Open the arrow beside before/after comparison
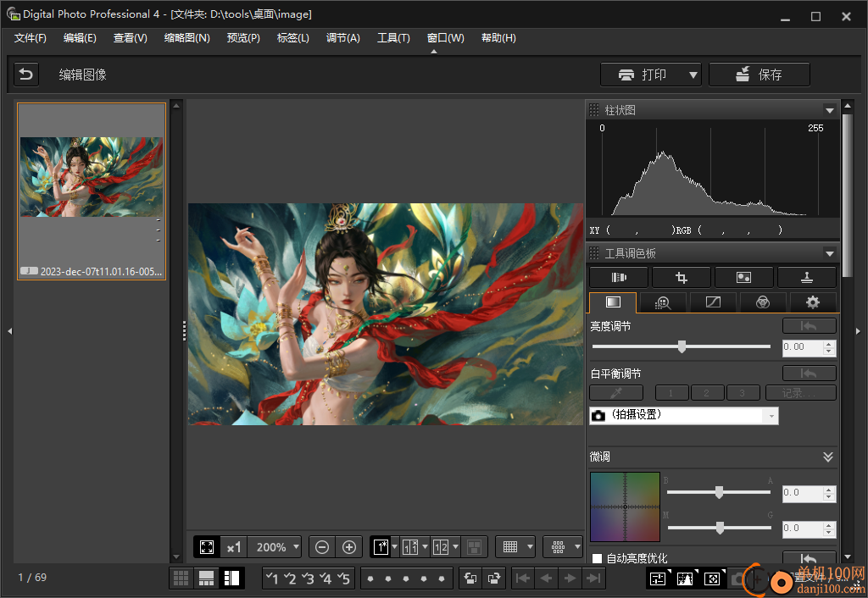This screenshot has height=598, width=868. click(x=426, y=547)
